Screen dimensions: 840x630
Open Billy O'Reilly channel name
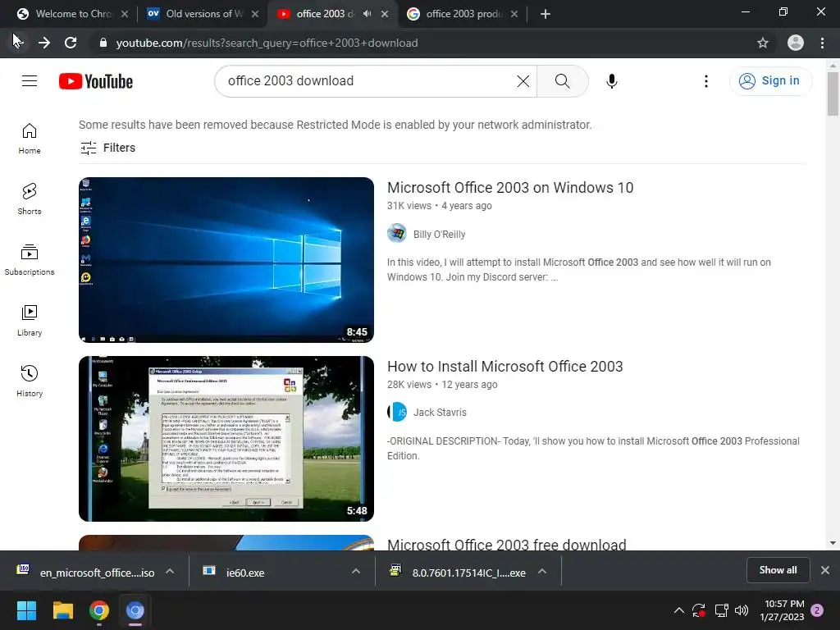[x=439, y=234]
